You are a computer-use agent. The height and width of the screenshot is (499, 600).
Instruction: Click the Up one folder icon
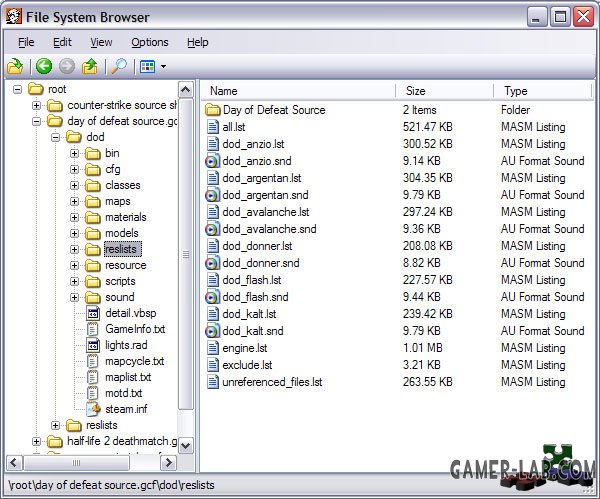pyautogui.click(x=90, y=67)
